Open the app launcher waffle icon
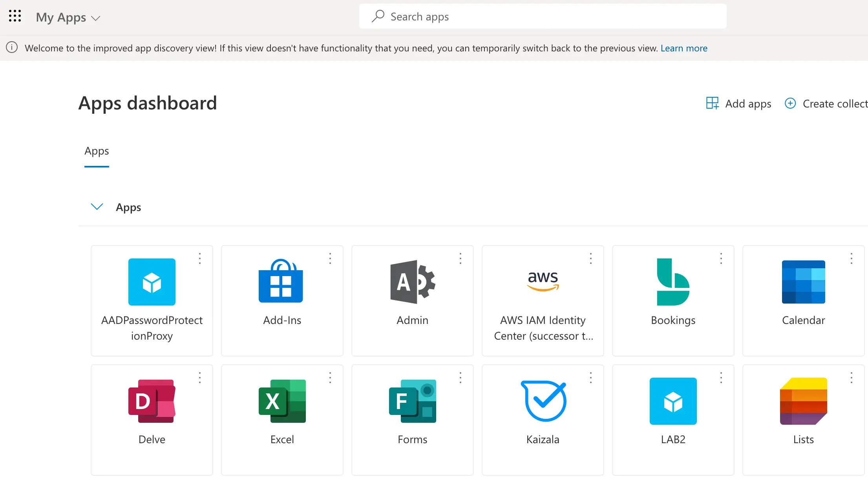This screenshot has width=868, height=482. 15,16
